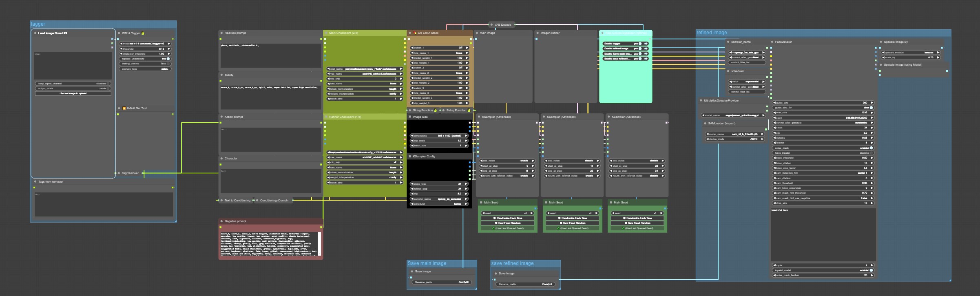Open the sampler_name dropdown in KSampler Config
The image size is (980, 296).
pyautogui.click(x=439, y=199)
